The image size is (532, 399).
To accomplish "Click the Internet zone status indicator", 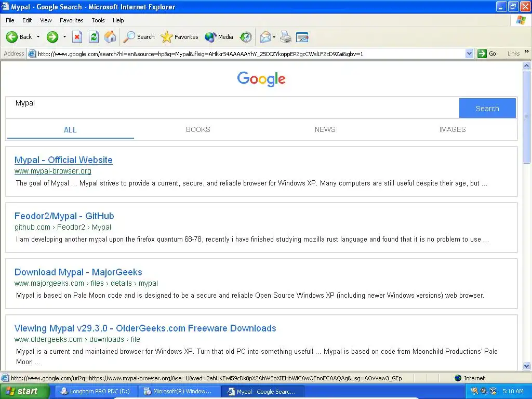I will coord(470,378).
